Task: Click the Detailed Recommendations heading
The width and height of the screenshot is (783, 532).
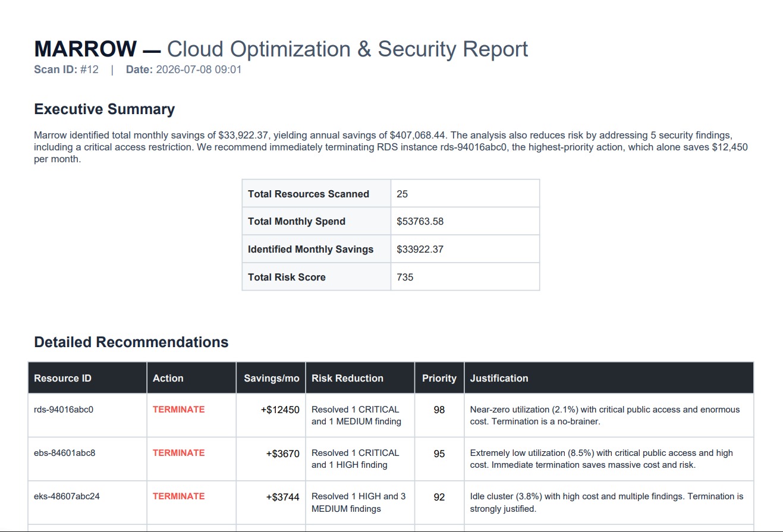Action: coord(131,342)
